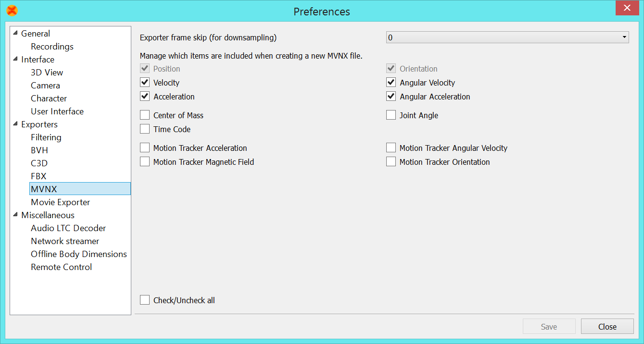Close the Preferences window with X
This screenshot has width=644, height=344.
(627, 8)
